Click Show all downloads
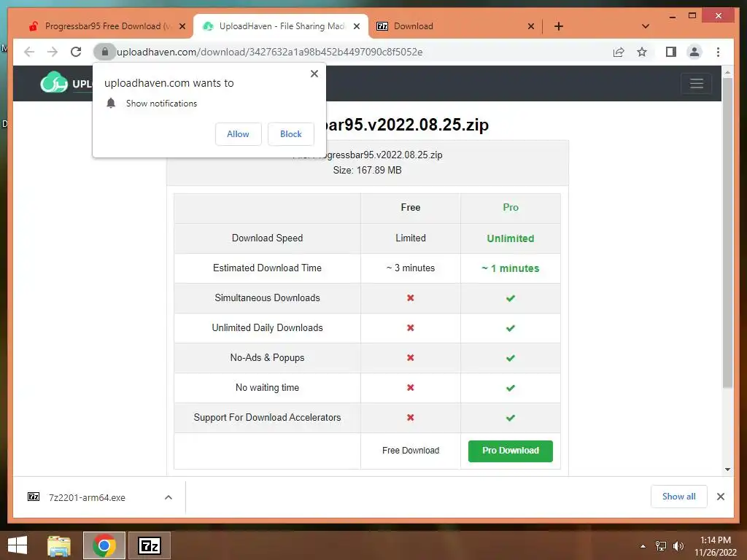747x560 pixels. pos(679,497)
